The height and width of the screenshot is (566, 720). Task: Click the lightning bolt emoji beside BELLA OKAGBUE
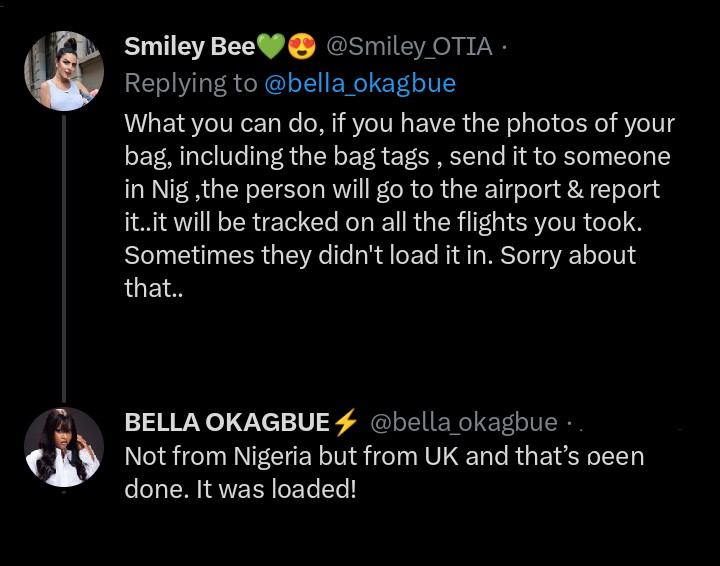pos(345,423)
